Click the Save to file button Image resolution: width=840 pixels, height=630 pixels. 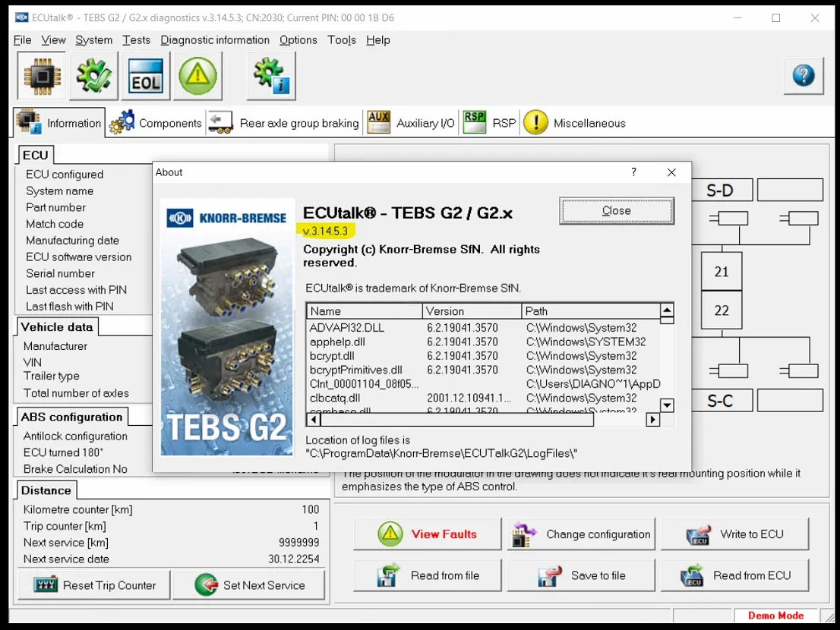pyautogui.click(x=581, y=575)
